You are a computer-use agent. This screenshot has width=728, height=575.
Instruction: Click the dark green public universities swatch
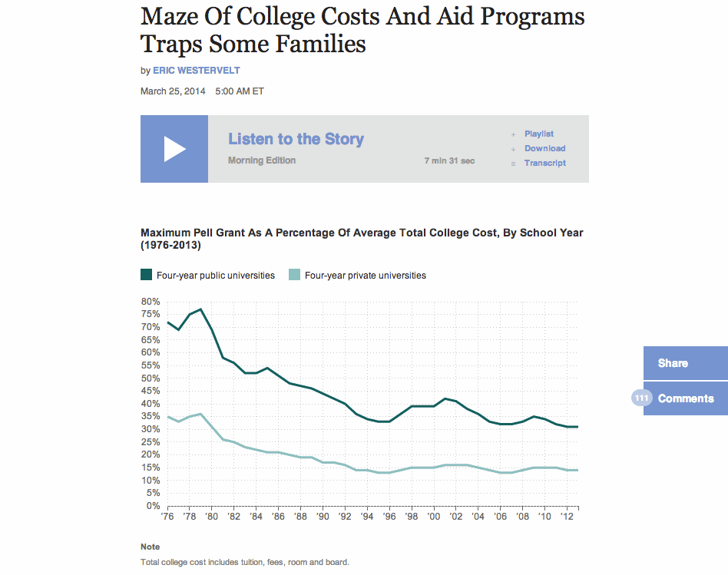pyautogui.click(x=147, y=275)
